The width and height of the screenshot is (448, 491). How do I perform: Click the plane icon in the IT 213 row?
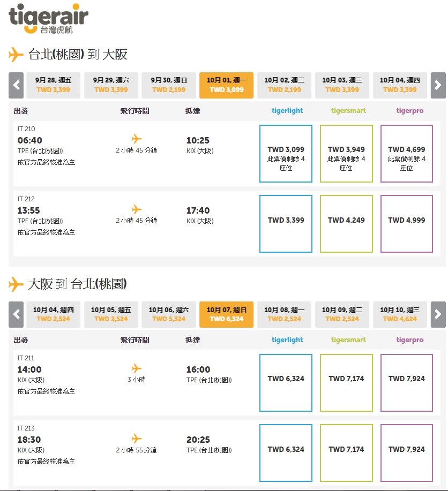tap(136, 439)
